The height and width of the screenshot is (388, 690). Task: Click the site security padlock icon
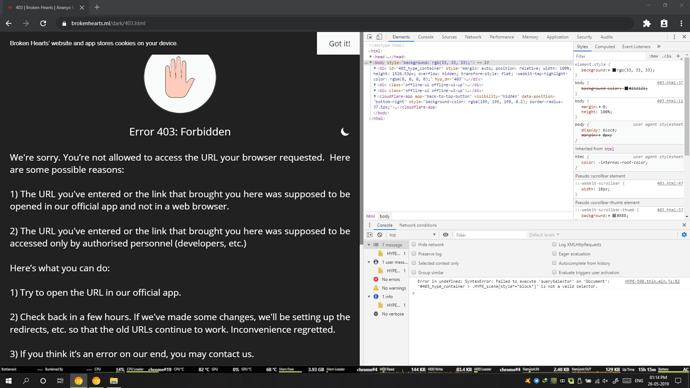pos(64,23)
